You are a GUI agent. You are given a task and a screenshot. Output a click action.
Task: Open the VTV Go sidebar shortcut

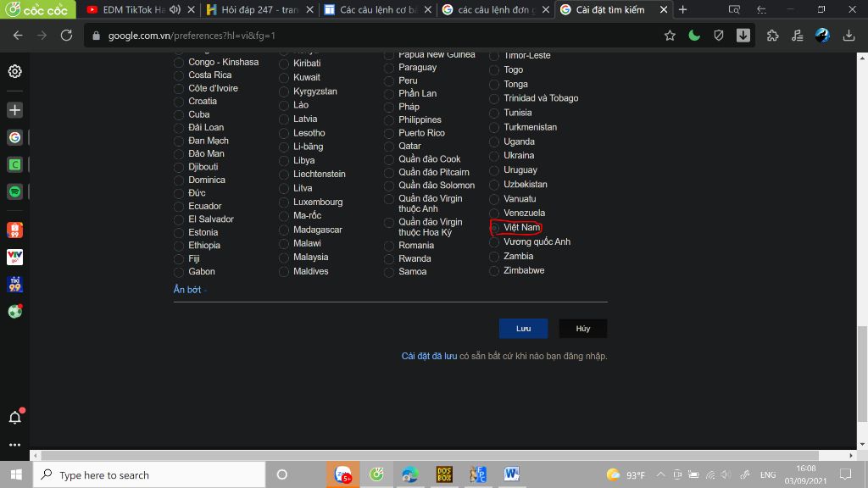click(15, 258)
